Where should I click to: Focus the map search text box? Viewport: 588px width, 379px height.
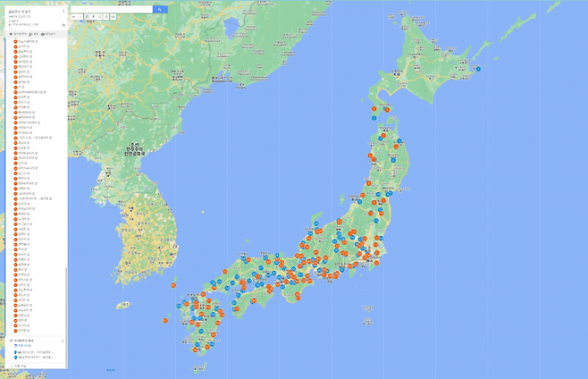pos(112,9)
